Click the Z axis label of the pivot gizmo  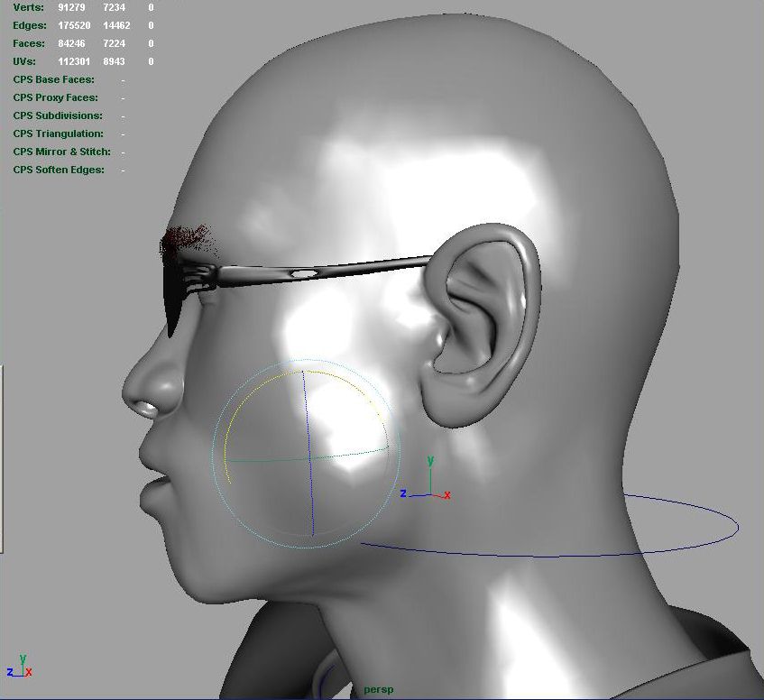404,493
